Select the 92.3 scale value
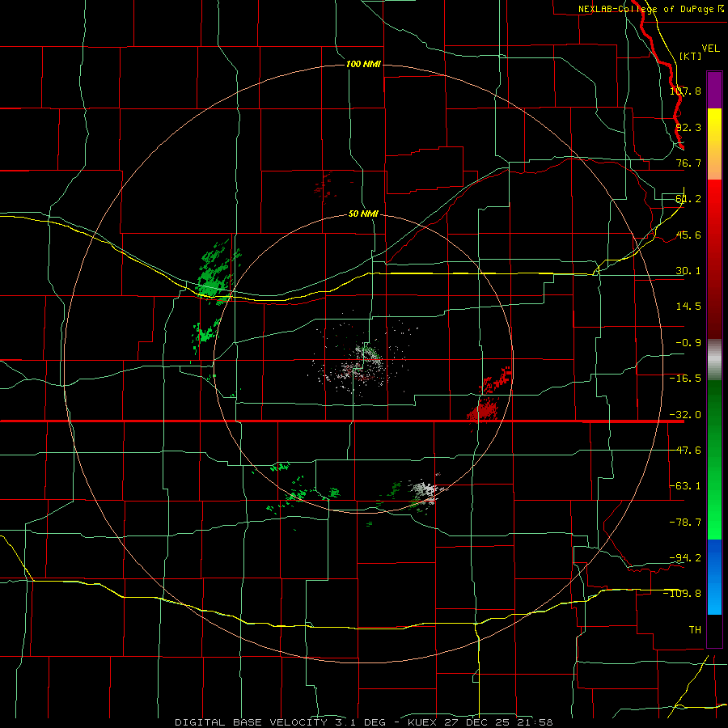728x728 pixels. coord(688,127)
